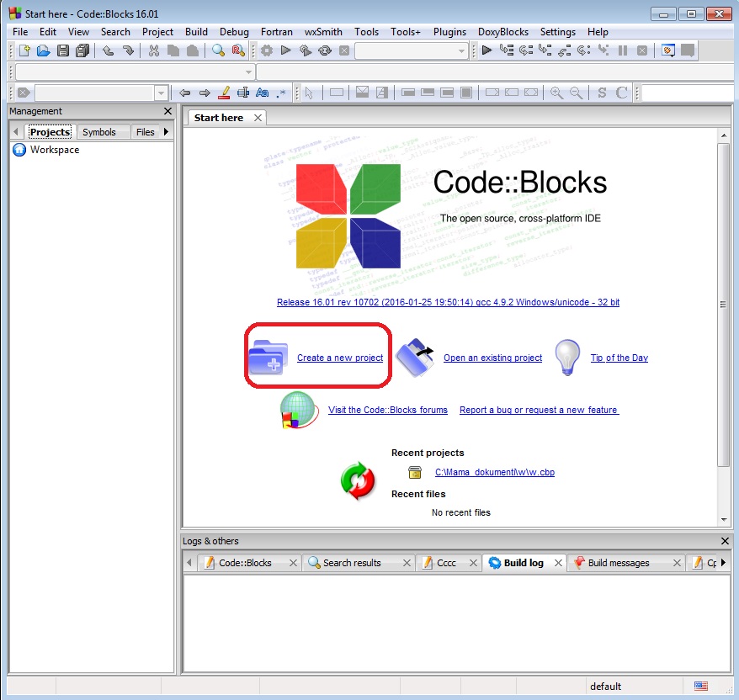This screenshot has height=700, width=739.
Task: Click the Find magnifier toolbar icon
Action: pos(219,50)
